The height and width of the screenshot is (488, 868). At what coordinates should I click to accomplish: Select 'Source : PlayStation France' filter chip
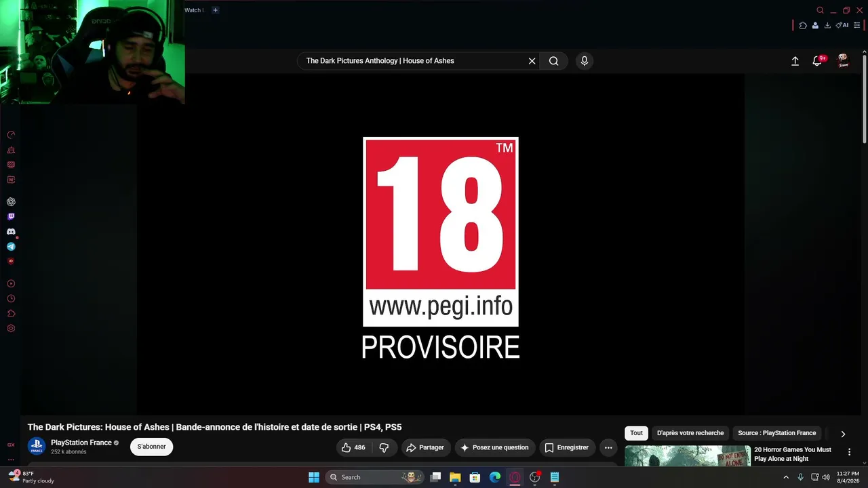click(x=777, y=433)
